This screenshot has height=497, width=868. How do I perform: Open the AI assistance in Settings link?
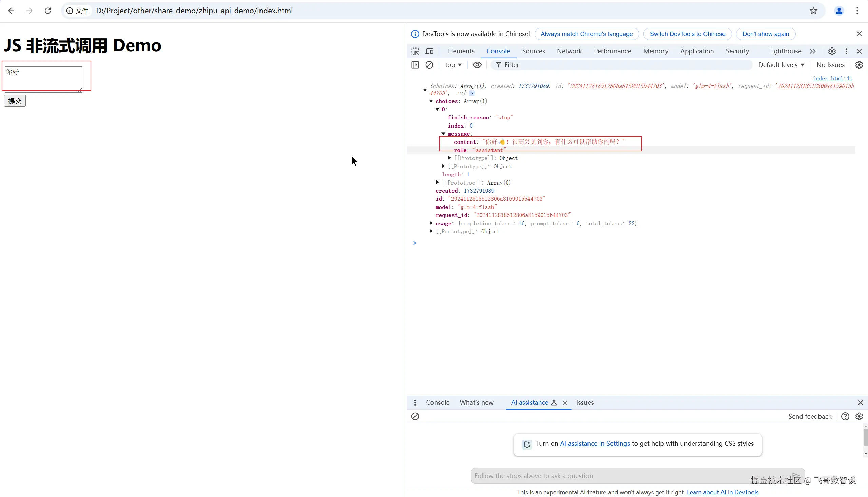coord(595,443)
